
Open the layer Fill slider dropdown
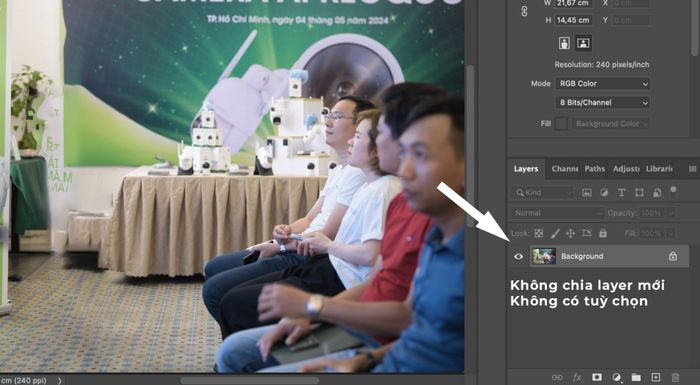[x=670, y=233]
